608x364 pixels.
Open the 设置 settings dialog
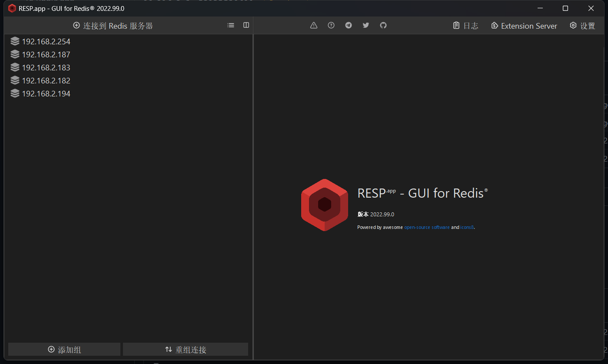pyautogui.click(x=582, y=26)
